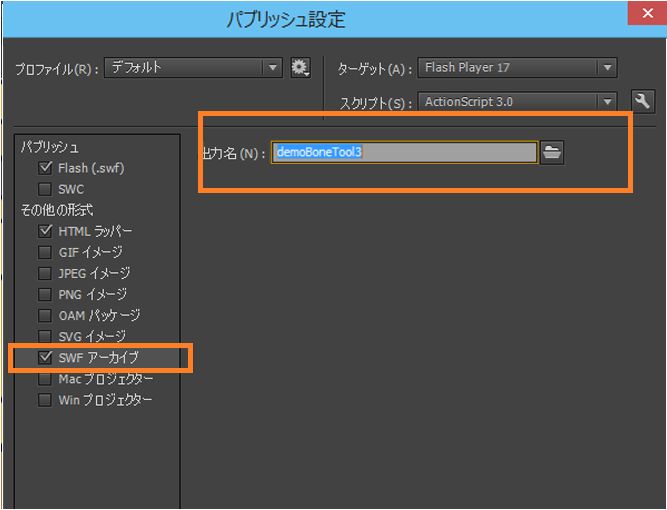Enable JPEG イメージ checkbox
667x510 pixels.
[x=45, y=273]
